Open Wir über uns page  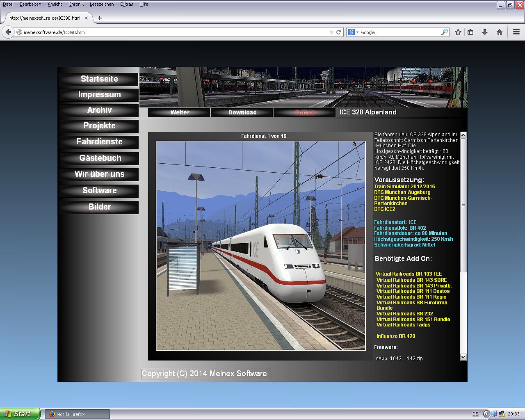point(99,174)
